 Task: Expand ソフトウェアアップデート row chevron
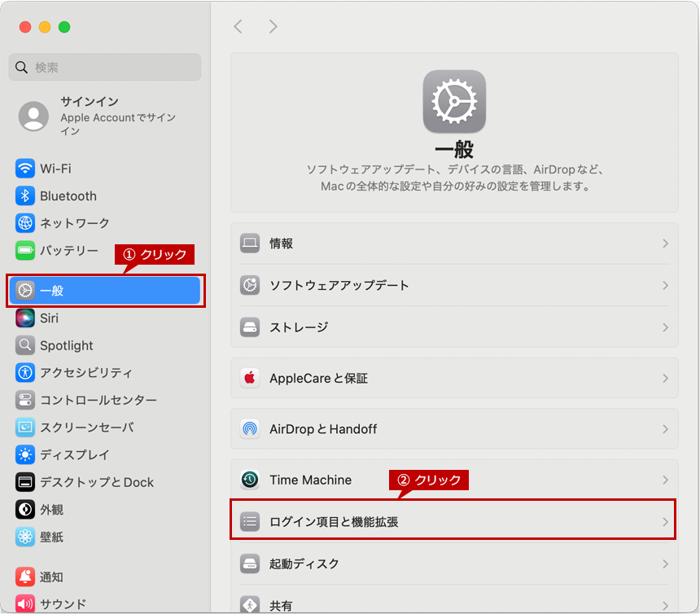tap(665, 286)
